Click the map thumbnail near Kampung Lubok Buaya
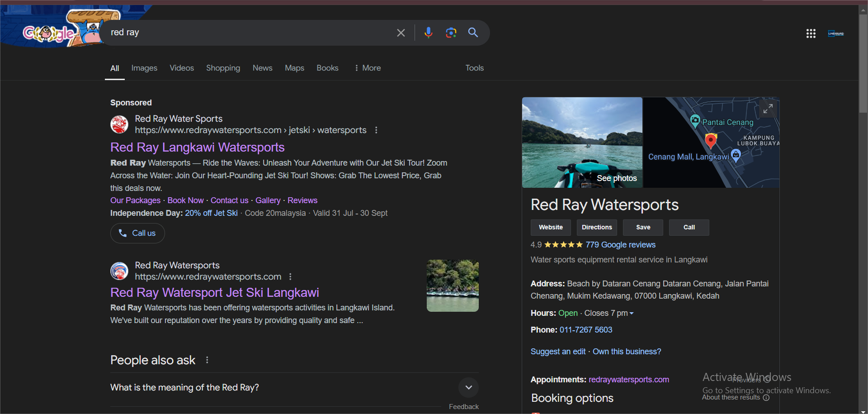Viewport: 868px width, 414px height. click(x=711, y=143)
